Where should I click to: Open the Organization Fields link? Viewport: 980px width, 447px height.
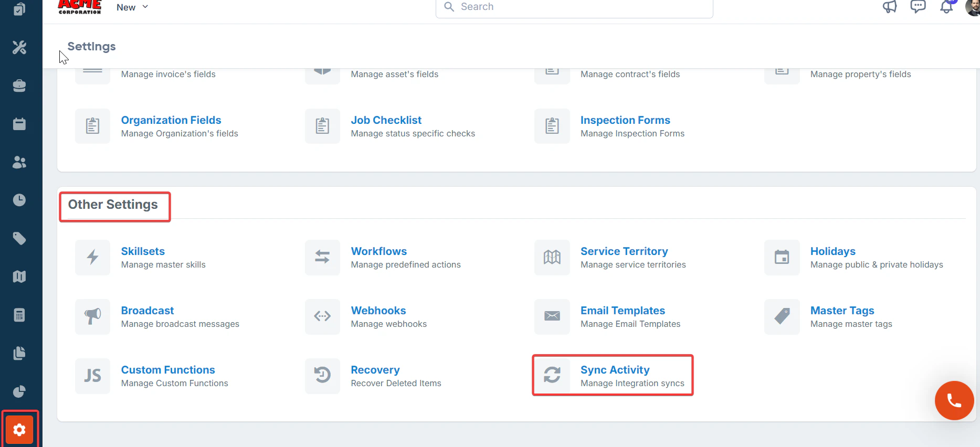tap(171, 120)
